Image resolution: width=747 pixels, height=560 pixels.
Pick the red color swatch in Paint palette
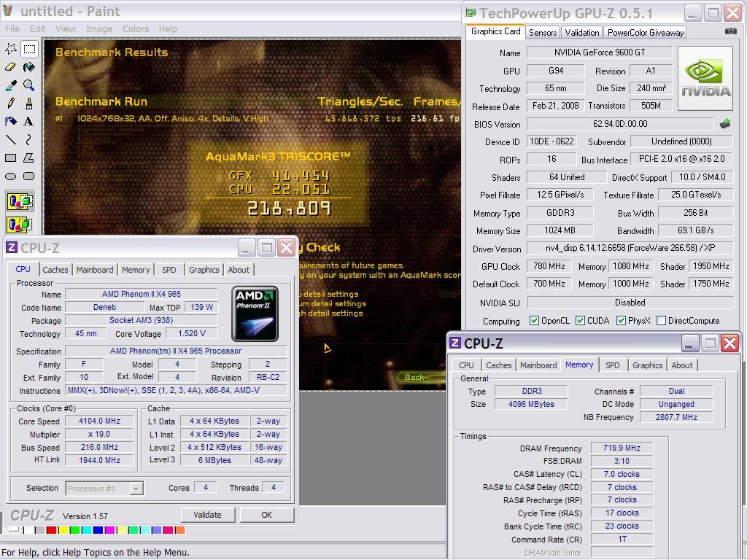[52, 530]
